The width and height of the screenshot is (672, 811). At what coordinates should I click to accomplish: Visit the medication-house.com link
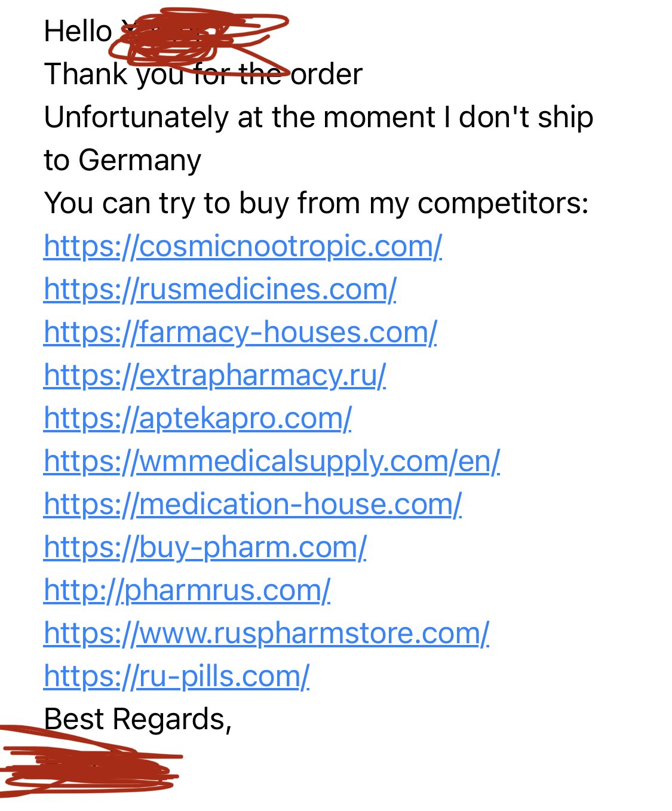(253, 504)
